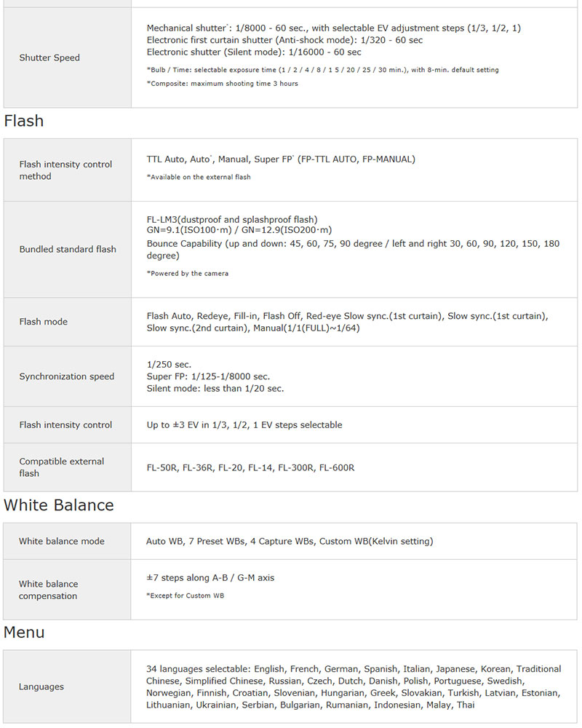Click the compatible flash models list text
The height and width of the screenshot is (728, 582).
click(x=250, y=467)
